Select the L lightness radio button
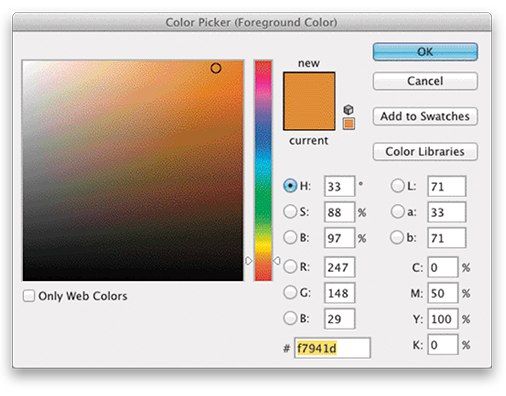This screenshot has width=506, height=396. [x=397, y=186]
